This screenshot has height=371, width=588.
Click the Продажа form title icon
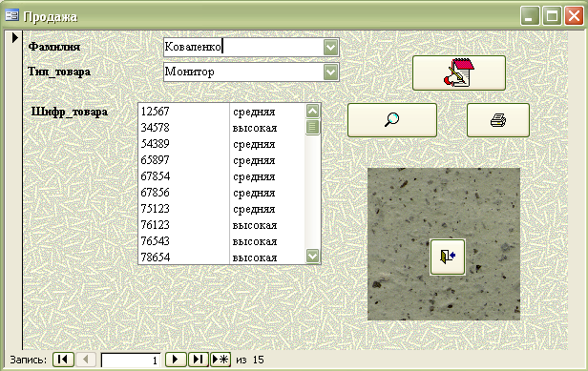click(11, 16)
